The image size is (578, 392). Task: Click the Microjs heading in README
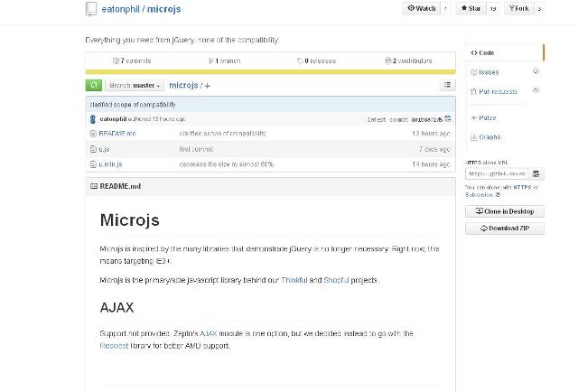(129, 220)
